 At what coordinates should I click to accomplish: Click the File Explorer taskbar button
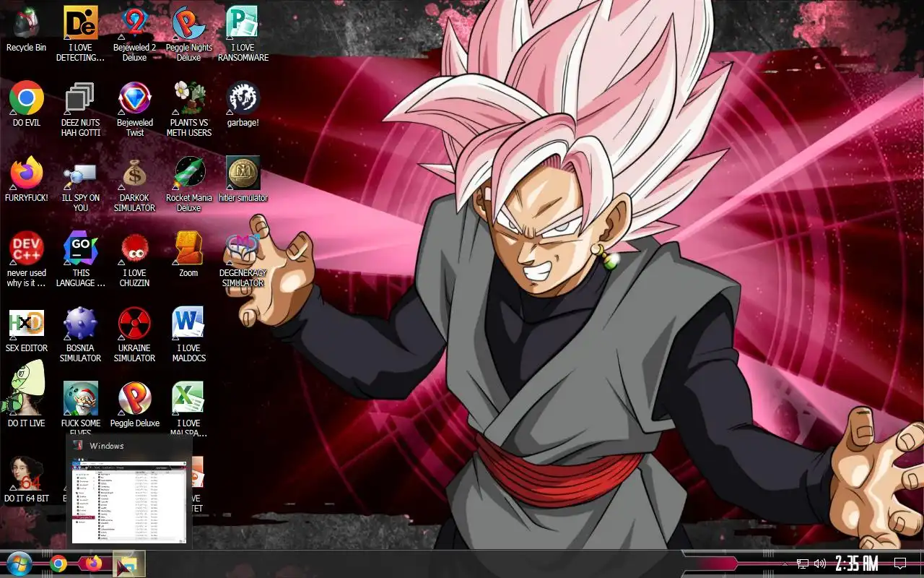pos(129,564)
